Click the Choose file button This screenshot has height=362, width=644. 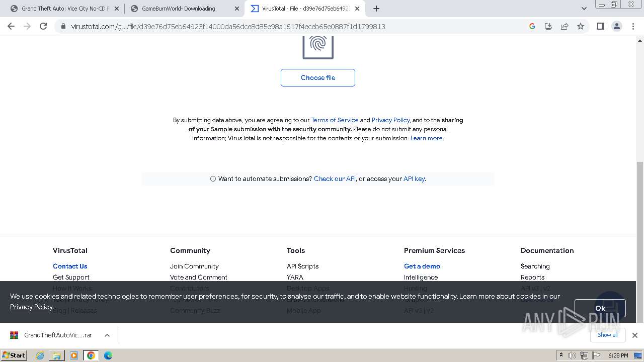click(318, 77)
